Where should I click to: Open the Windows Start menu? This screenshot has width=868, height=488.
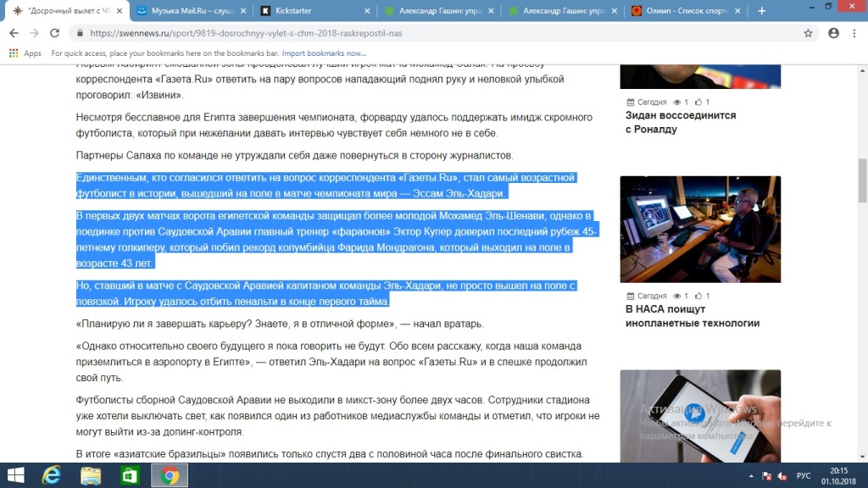click(15, 475)
